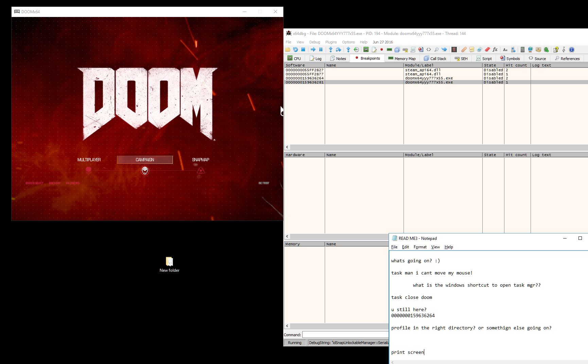This screenshot has width=588, height=364.
Task: Open the Script tab
Action: (x=484, y=58)
